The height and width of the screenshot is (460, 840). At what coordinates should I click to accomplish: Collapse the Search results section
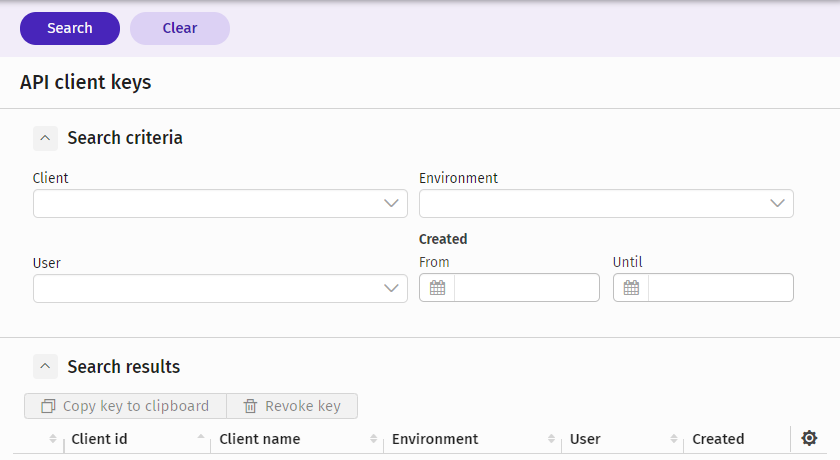[x=46, y=367]
